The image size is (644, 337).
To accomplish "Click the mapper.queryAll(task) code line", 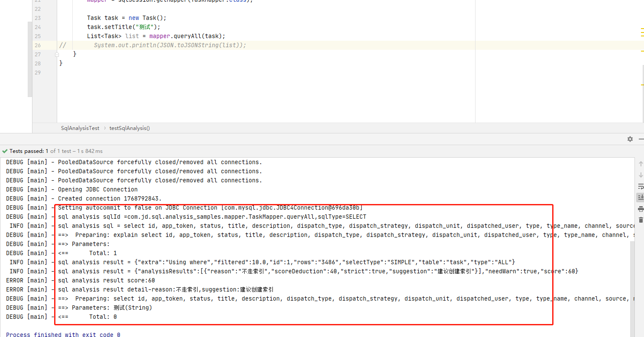I will 156,36.
